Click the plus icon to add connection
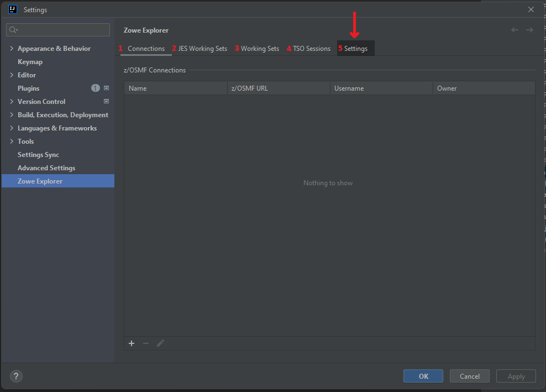 [132, 343]
